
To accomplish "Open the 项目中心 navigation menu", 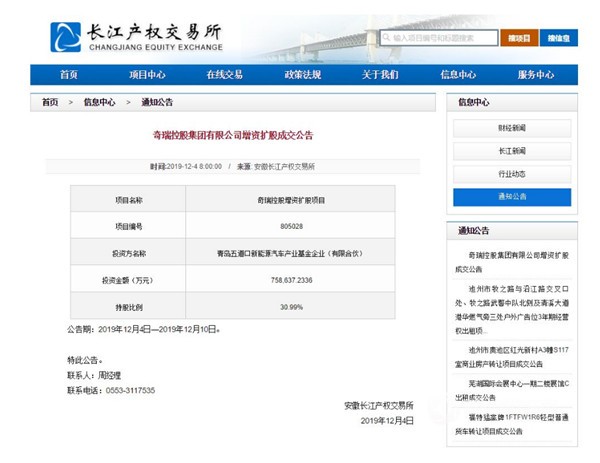I will tap(147, 75).
